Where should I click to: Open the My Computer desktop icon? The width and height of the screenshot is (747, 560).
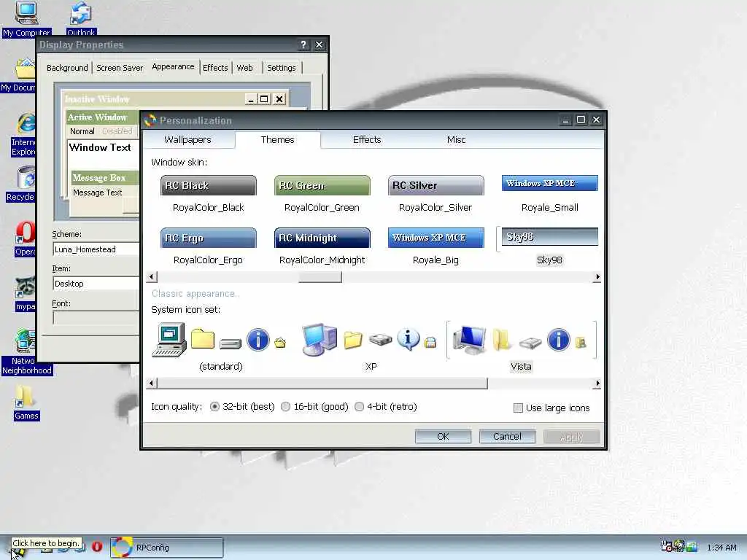coord(26,20)
